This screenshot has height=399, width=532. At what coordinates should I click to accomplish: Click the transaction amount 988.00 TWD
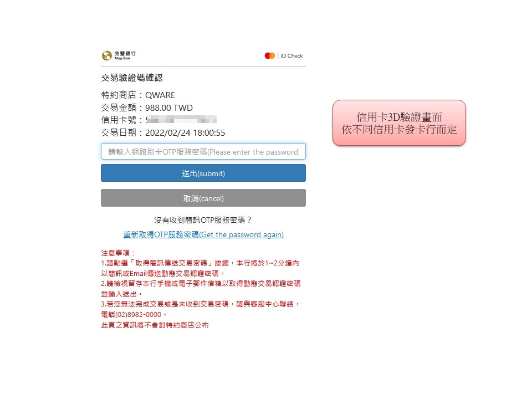(169, 108)
